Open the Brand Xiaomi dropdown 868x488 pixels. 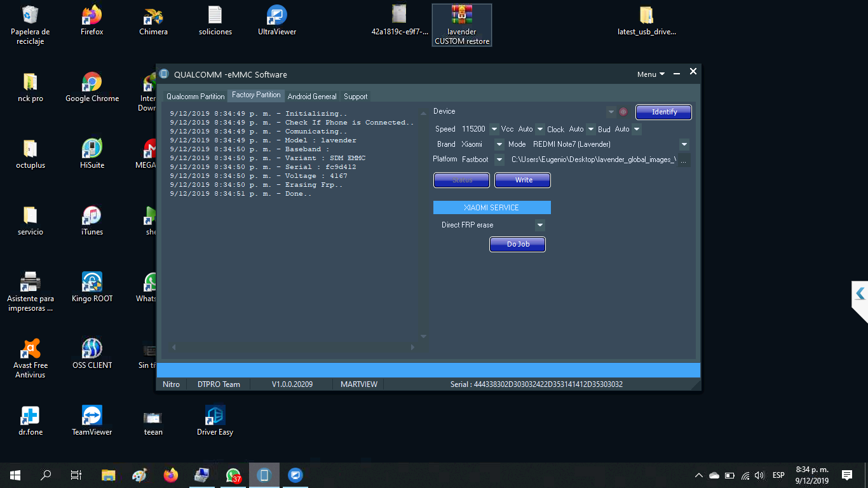pyautogui.click(x=499, y=144)
